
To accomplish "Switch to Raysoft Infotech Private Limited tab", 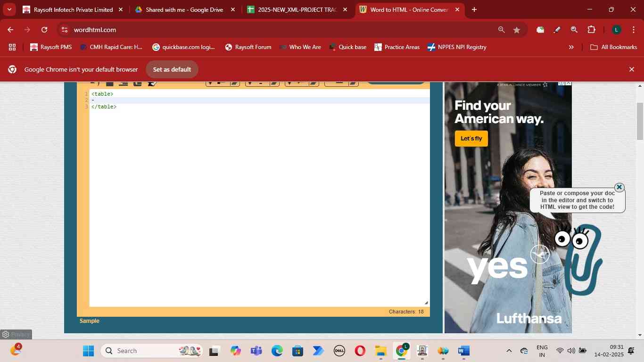I will pyautogui.click(x=73, y=9).
